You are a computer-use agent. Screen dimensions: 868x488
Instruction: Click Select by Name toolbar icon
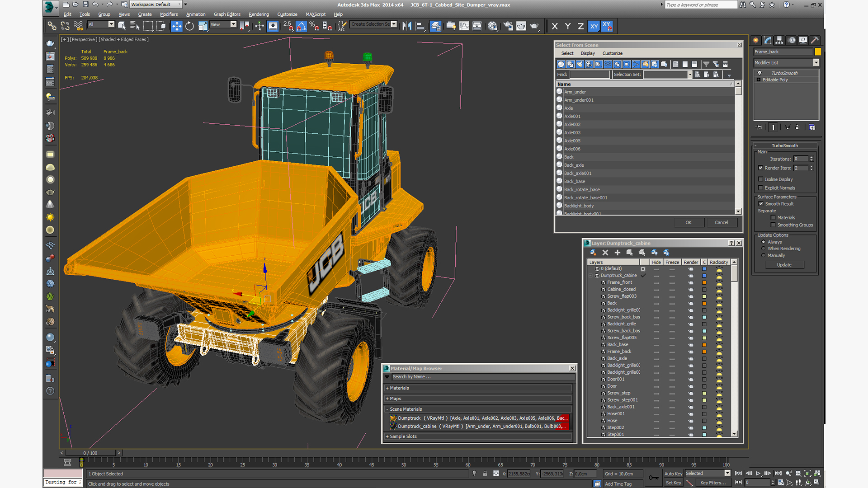pyautogui.click(x=135, y=26)
